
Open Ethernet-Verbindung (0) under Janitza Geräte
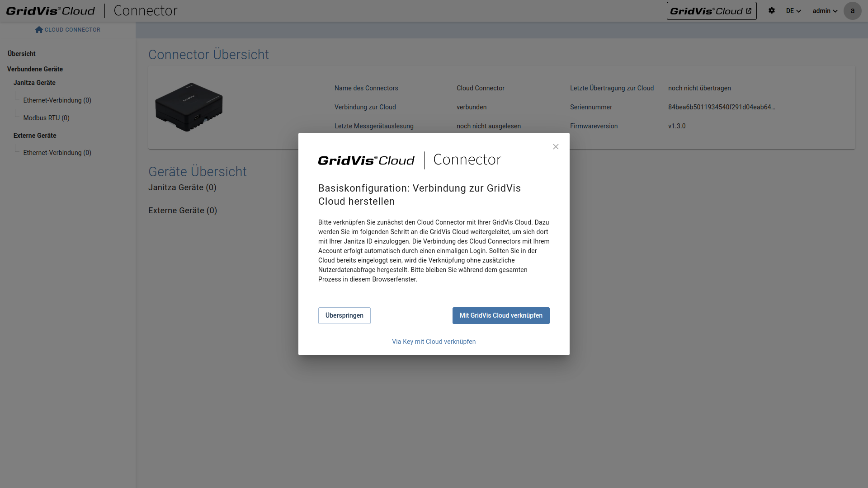57,100
